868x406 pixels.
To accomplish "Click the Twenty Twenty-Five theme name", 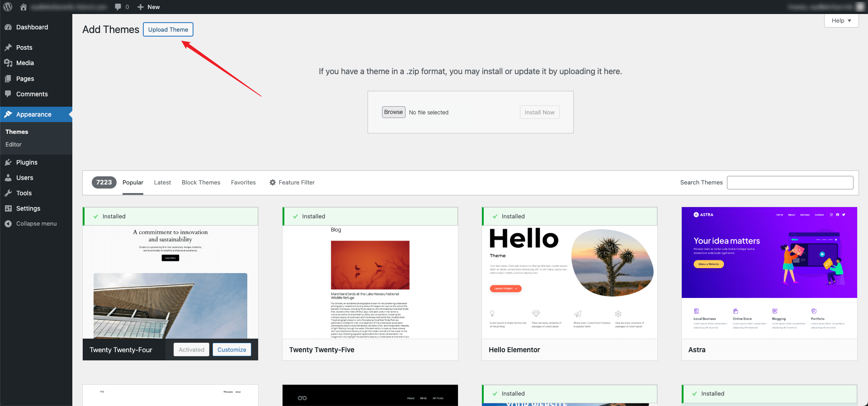I will (321, 350).
